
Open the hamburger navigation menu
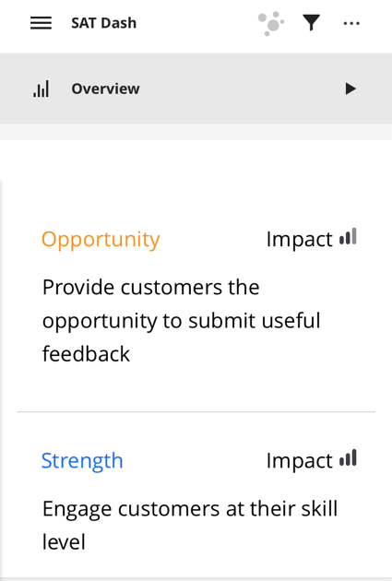[41, 23]
